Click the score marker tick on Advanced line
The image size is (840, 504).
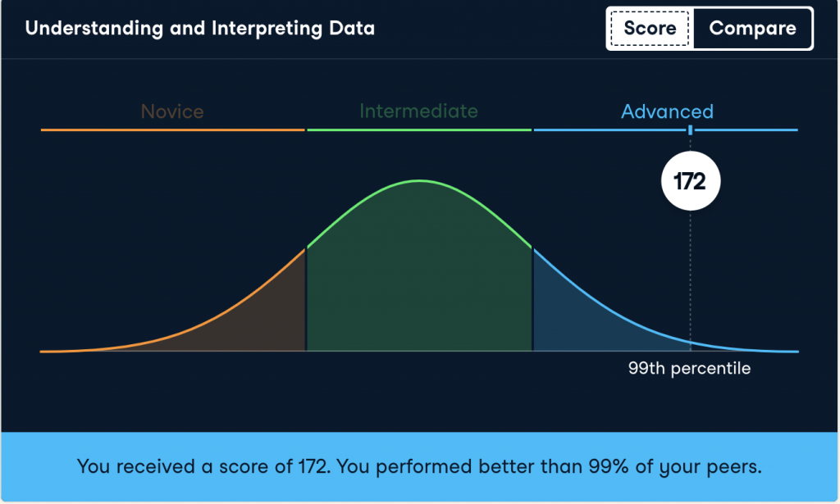[690, 130]
